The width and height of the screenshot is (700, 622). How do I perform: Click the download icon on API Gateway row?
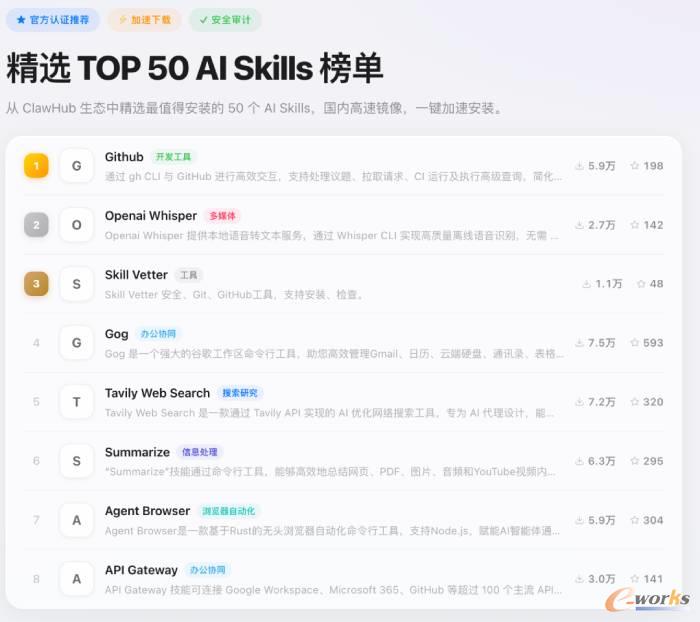[579, 579]
